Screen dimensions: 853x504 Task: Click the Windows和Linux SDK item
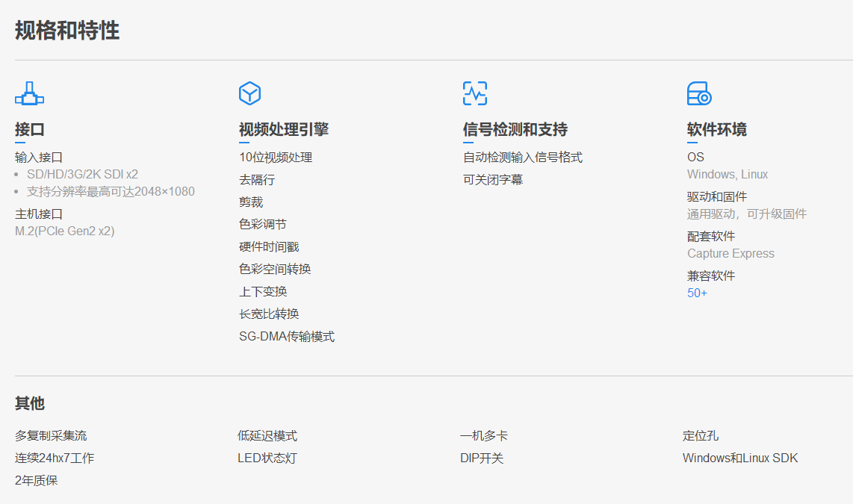740,458
